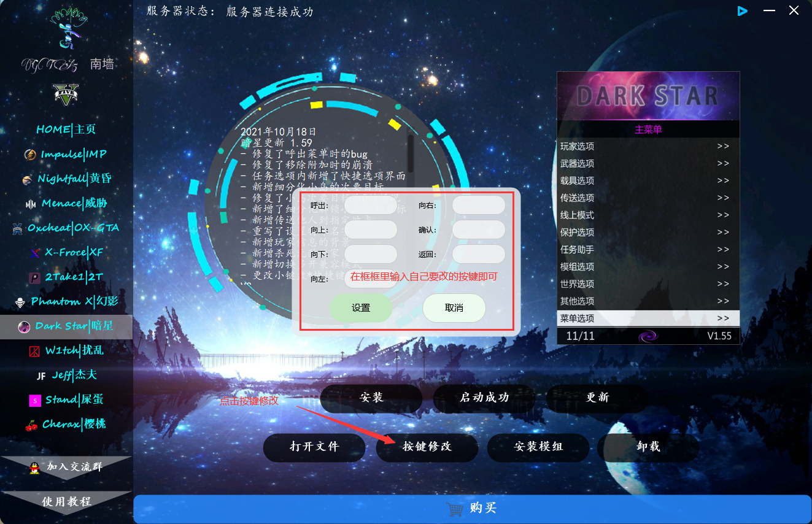Close the launcher window
The height and width of the screenshot is (524, 812).
[794, 10]
